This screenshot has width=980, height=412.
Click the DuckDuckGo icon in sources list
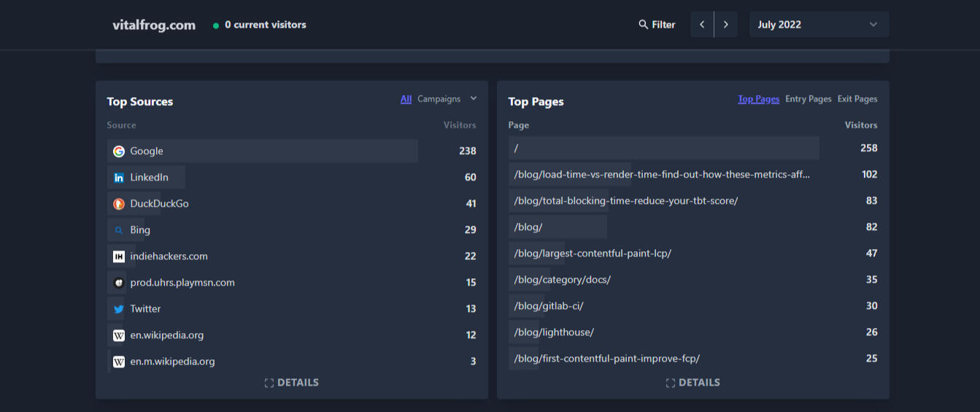[x=119, y=204]
